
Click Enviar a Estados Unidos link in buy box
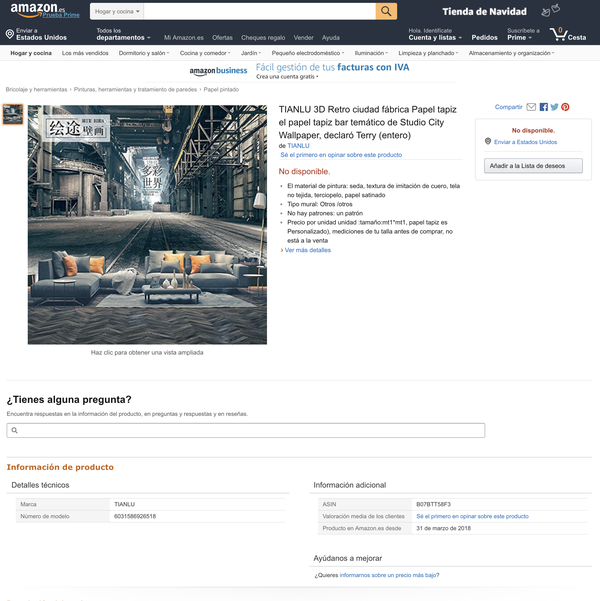(x=525, y=142)
